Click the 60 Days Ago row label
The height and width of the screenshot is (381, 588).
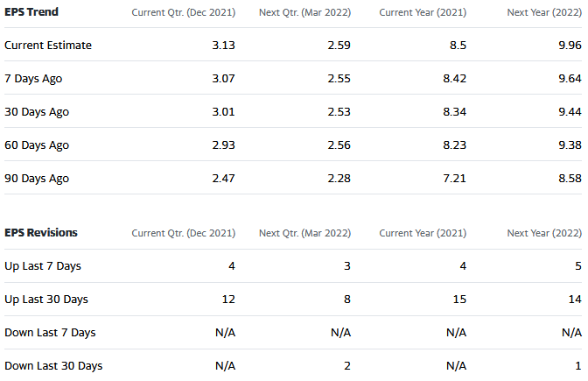tap(37, 145)
